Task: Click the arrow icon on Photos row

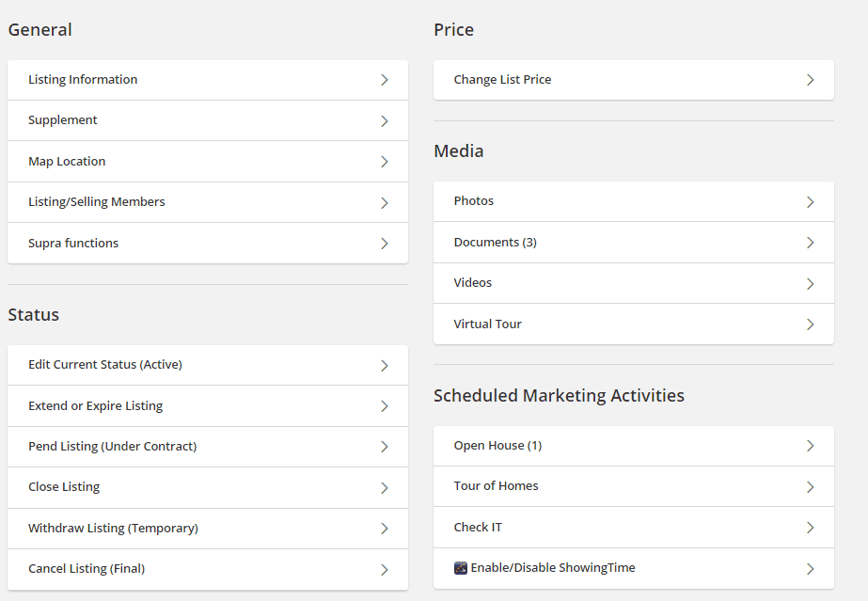Action: [810, 202]
